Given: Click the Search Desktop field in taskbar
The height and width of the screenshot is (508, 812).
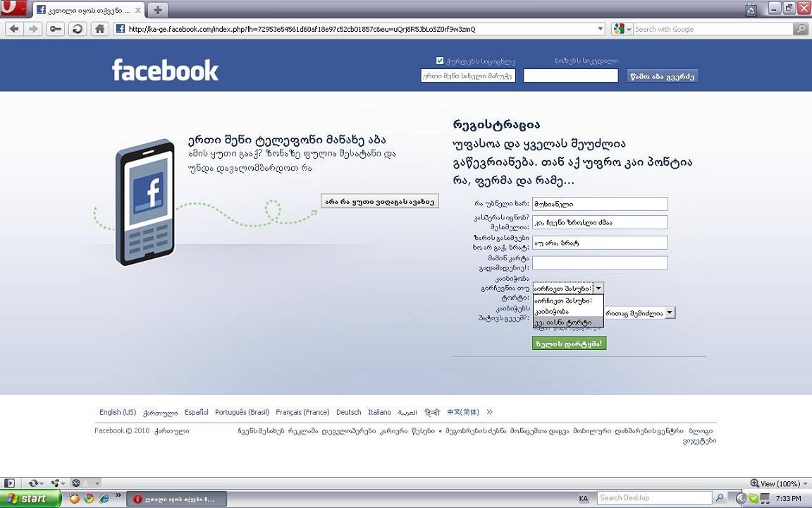Looking at the screenshot, I should click(655, 498).
